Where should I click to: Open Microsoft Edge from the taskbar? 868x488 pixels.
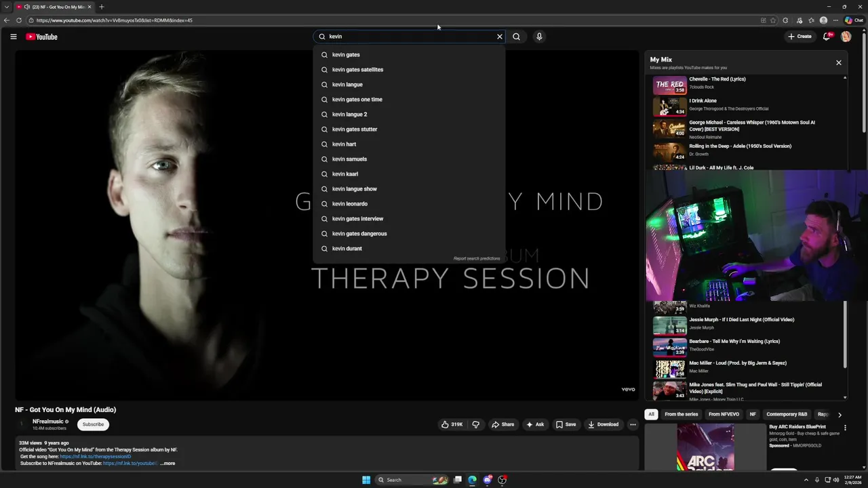[472, 480]
